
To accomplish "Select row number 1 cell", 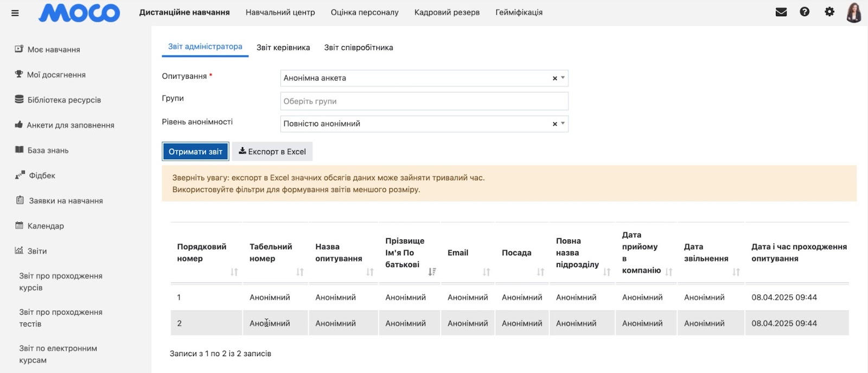I will point(206,298).
